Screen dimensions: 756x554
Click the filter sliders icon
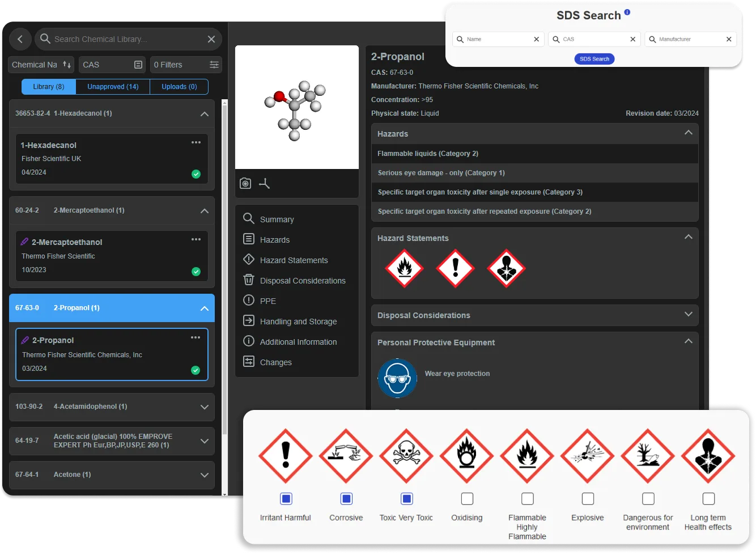214,65
